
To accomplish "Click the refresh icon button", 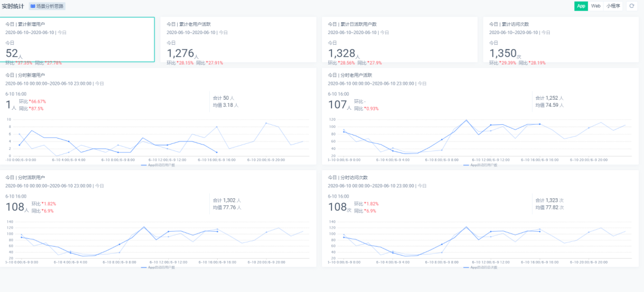I will [631, 6].
